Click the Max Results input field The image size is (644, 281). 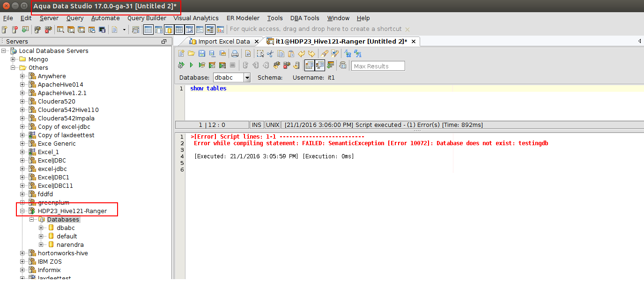[378, 66]
